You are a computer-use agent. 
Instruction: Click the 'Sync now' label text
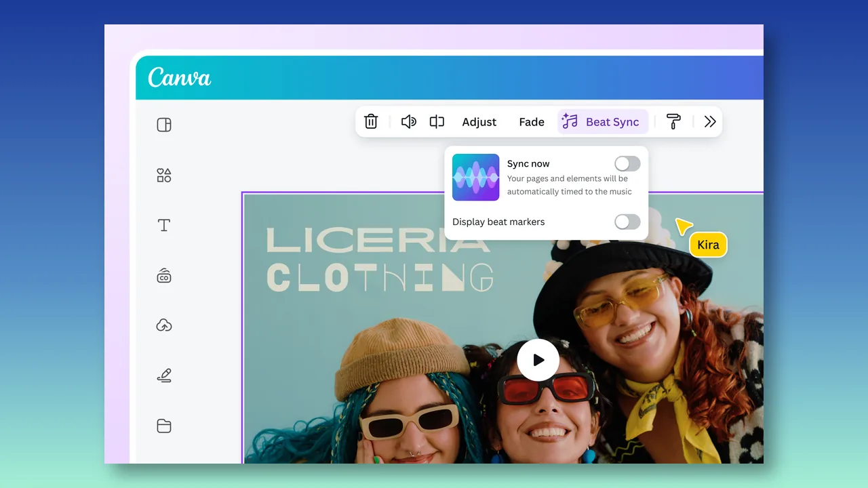click(x=528, y=163)
